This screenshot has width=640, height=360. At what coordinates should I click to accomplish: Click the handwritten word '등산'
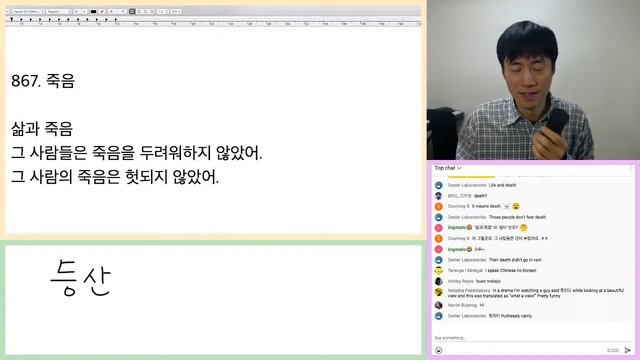pyautogui.click(x=81, y=278)
